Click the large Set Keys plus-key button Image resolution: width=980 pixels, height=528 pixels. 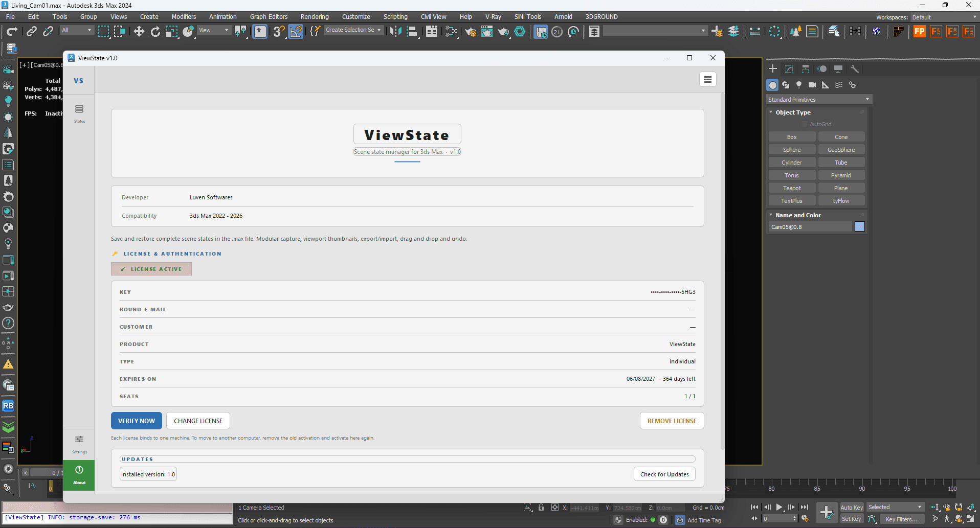(x=827, y=513)
